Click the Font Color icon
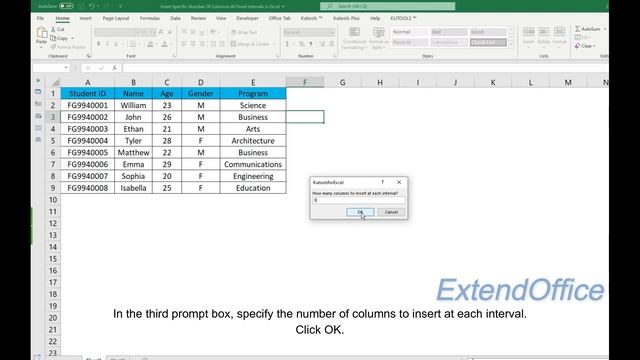Image resolution: width=640 pixels, height=360 pixels. 164,44
